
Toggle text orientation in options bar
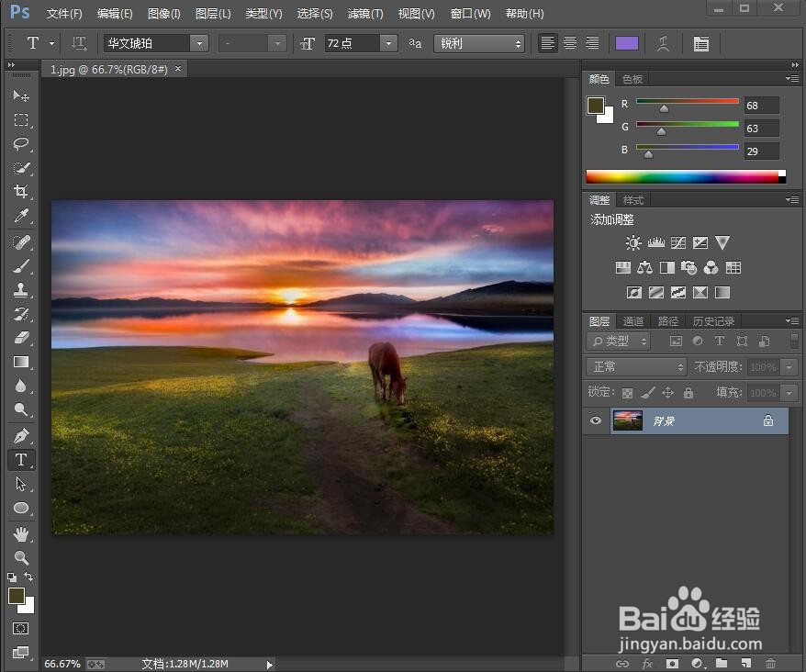(79, 43)
